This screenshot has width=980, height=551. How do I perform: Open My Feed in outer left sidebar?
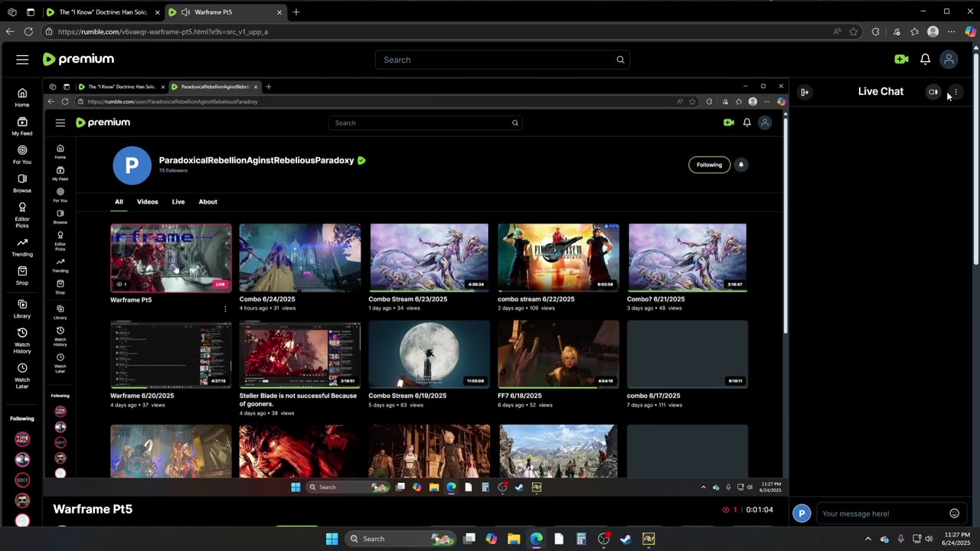click(x=22, y=126)
